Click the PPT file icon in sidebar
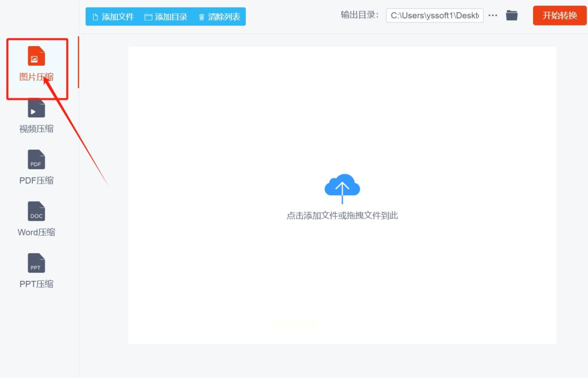Image resolution: width=588 pixels, height=378 pixels. coord(36,263)
